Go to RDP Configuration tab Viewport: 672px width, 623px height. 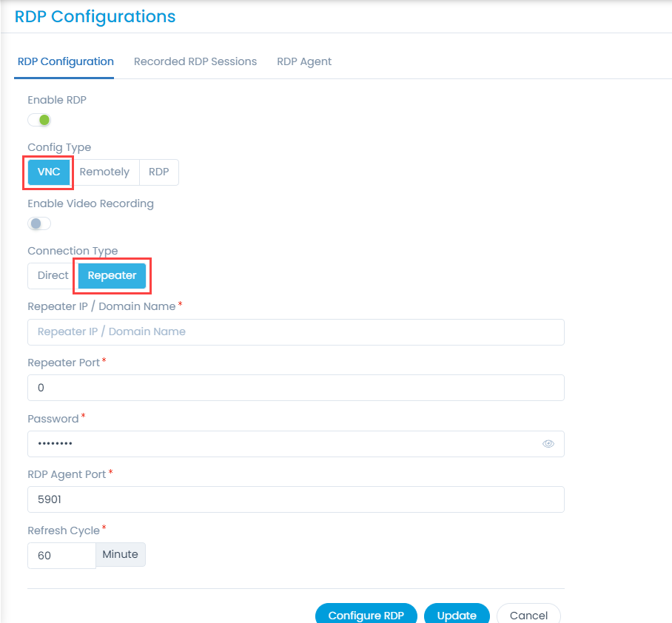[66, 61]
